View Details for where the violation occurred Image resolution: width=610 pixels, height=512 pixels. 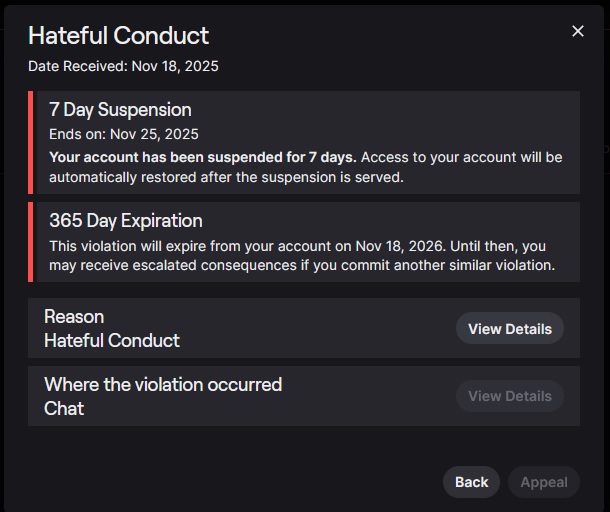(509, 396)
